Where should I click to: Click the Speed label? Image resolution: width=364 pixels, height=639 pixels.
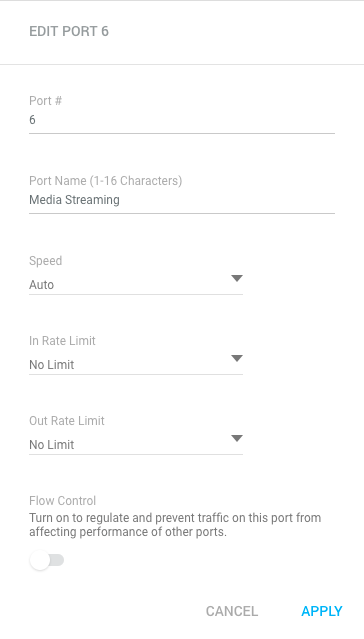[45, 261]
